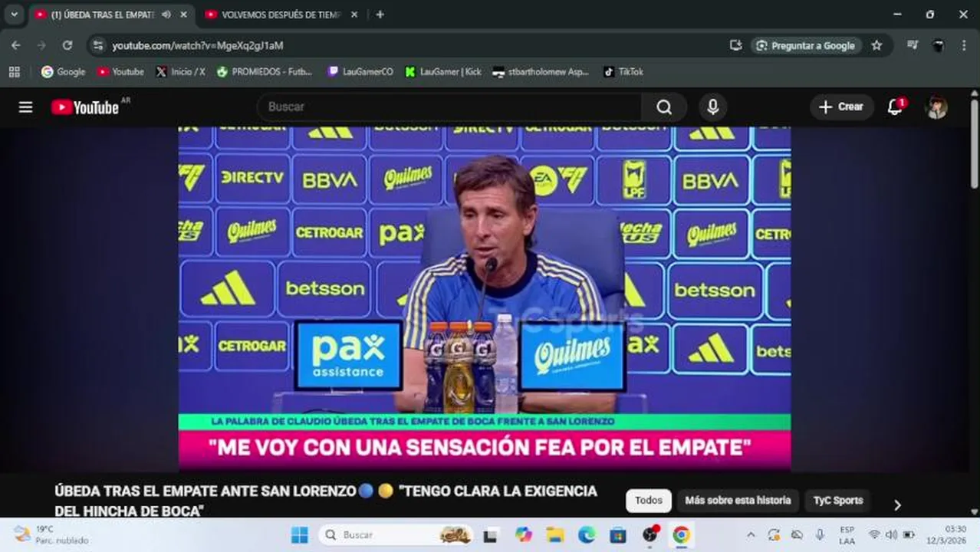Viewport: 980px width, 552px height.
Task: Select the Todos filter chip
Action: (649, 501)
